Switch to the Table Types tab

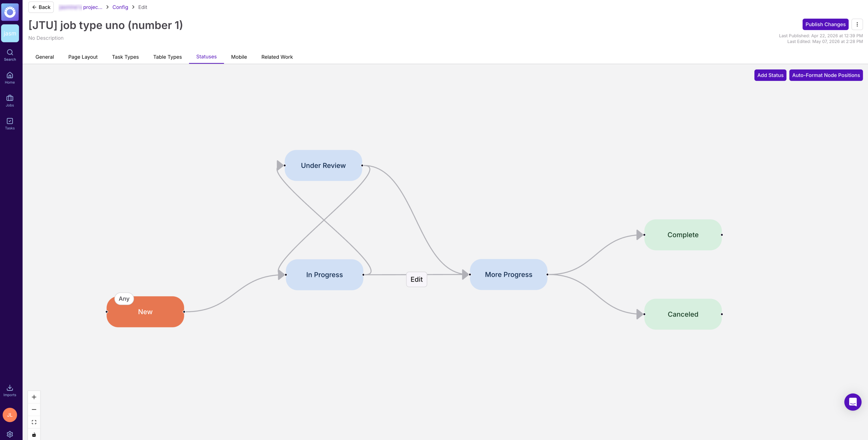167,57
